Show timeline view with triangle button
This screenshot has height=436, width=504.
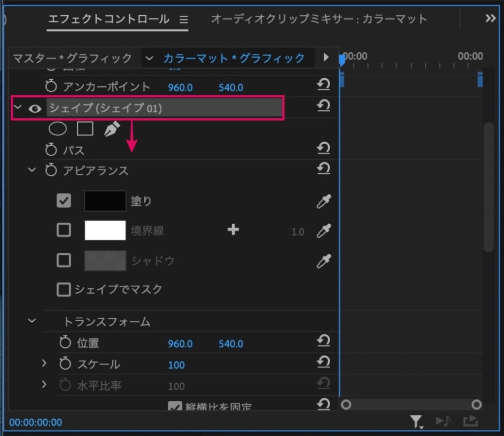click(x=326, y=57)
